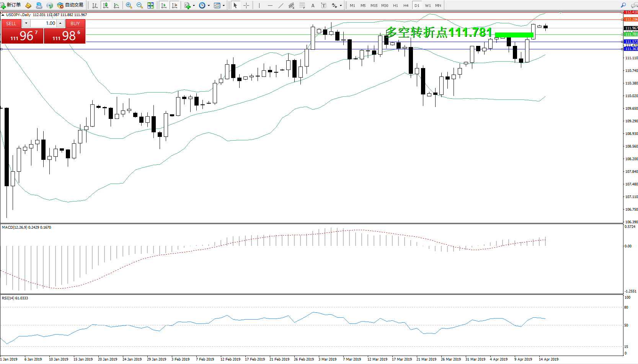The image size is (638, 364).
Task: Zoom out on the chart
Action: (x=140, y=5)
